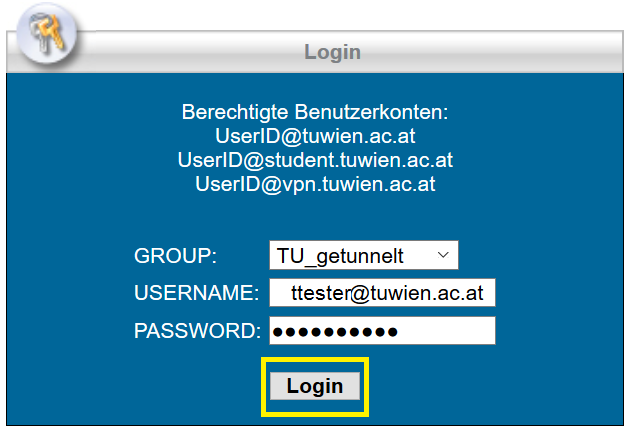This screenshot has height=440, width=635.
Task: Click the chevron arrow beside TU_getunnelt
Action: tap(443, 255)
